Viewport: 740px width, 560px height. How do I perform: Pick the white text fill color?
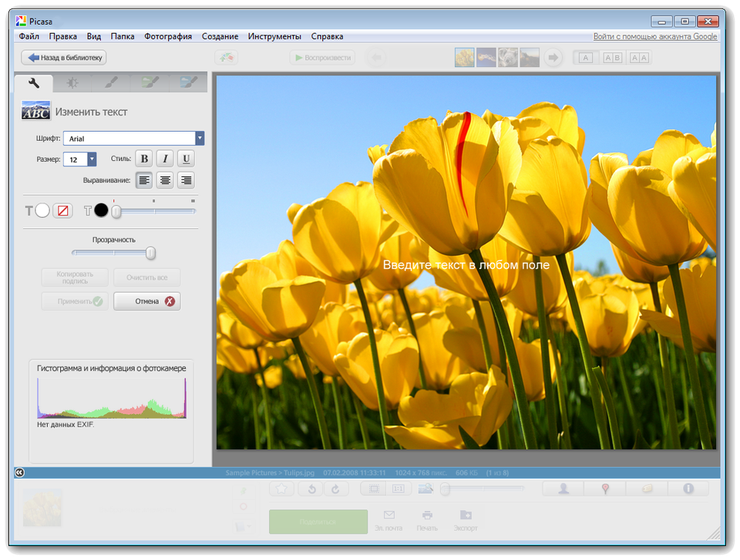point(42,210)
